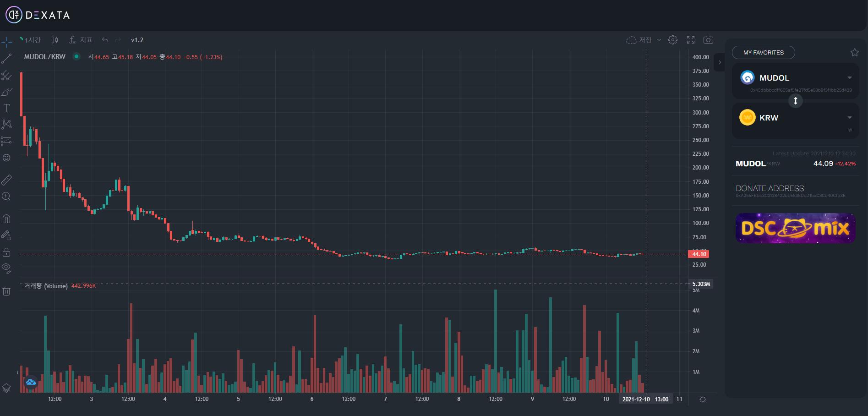Click the -12.42% change value

point(846,164)
